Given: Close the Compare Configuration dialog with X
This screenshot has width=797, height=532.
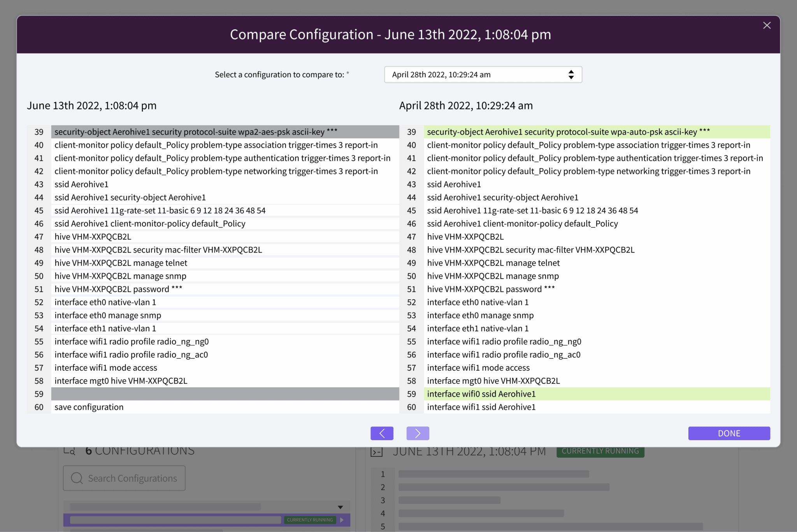Looking at the screenshot, I should (x=767, y=26).
